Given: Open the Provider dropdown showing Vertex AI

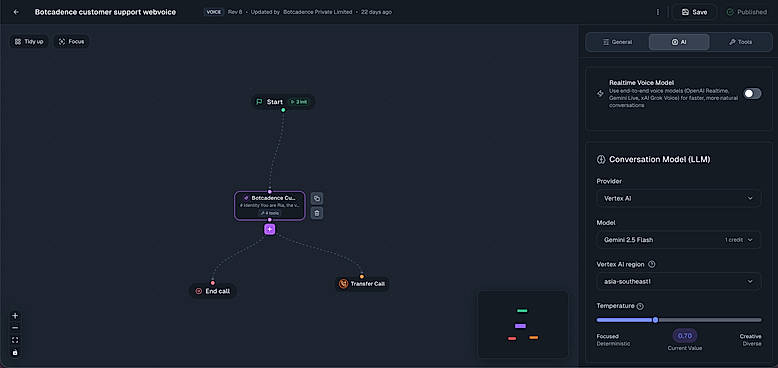Looking at the screenshot, I should point(679,198).
